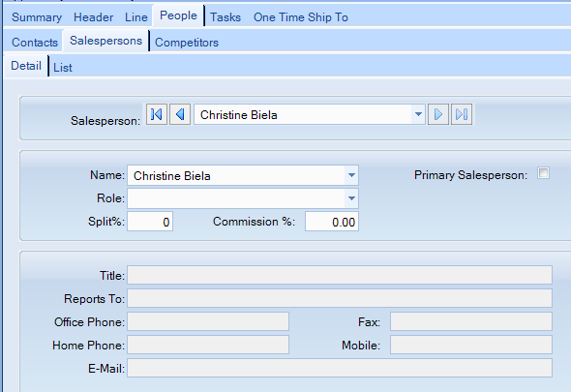Switch to the Summary tab
The height and width of the screenshot is (392, 571).
click(x=37, y=17)
